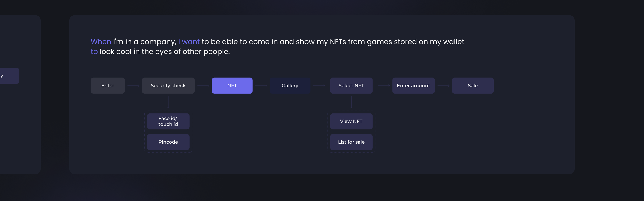This screenshot has width=644, height=201.
Task: Click arrow from Security check to NFT
Action: click(203, 86)
